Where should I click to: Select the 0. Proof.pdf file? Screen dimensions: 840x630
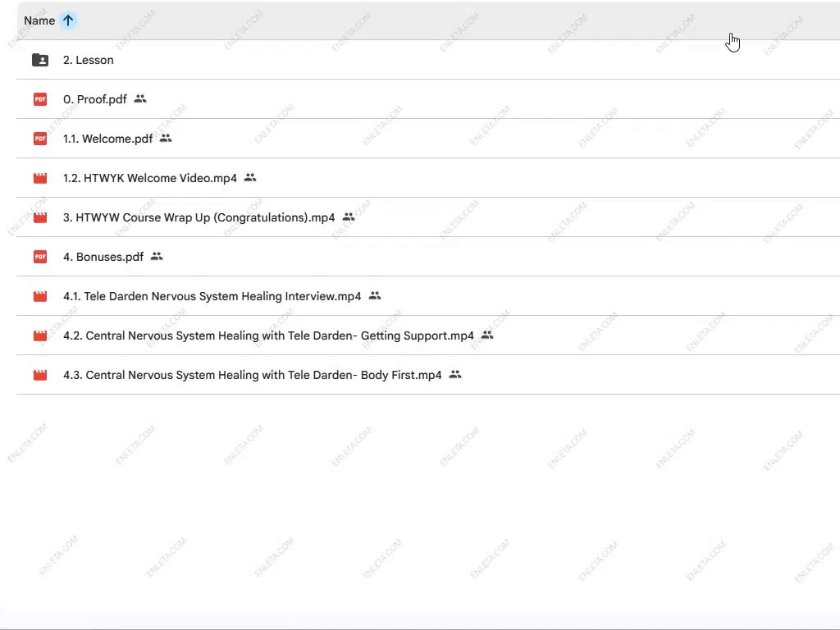pos(95,99)
